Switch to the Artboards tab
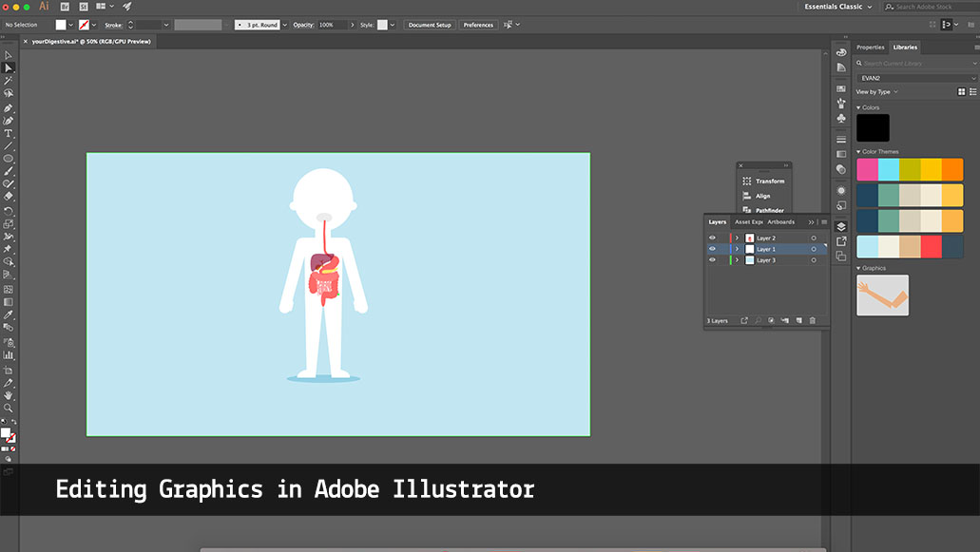 coord(780,222)
